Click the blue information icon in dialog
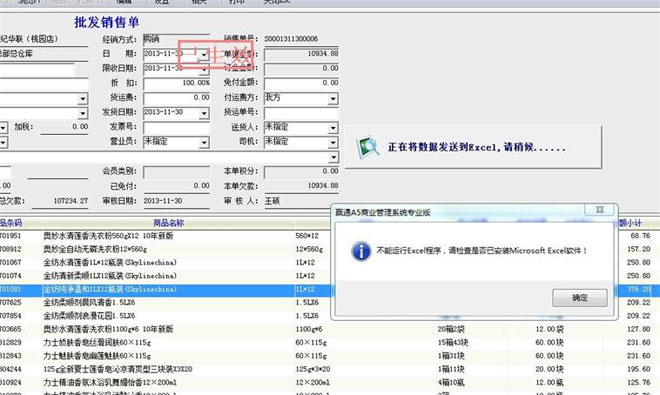Viewport: 660px width, 395px height. point(361,251)
